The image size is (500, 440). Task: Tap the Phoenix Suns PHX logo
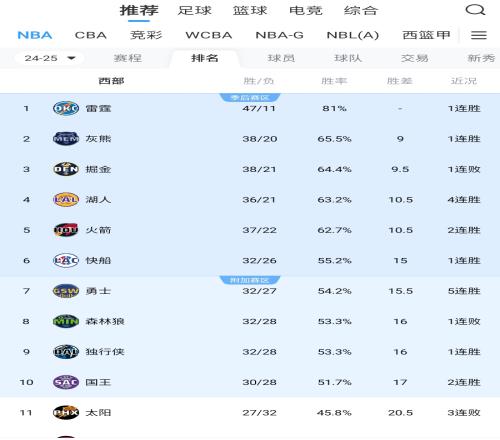coord(66,413)
